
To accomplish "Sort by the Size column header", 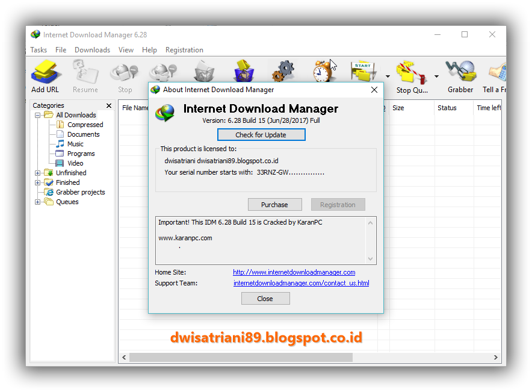I will pos(398,108).
